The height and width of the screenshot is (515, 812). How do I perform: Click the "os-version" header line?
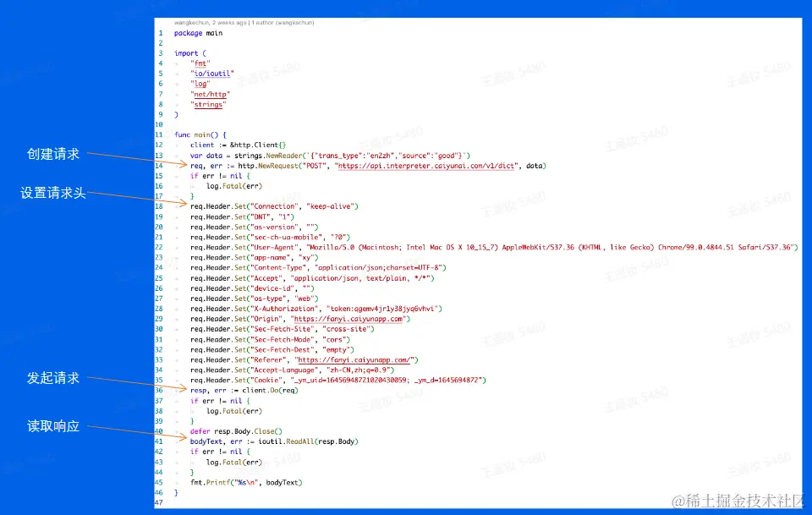tap(255, 227)
